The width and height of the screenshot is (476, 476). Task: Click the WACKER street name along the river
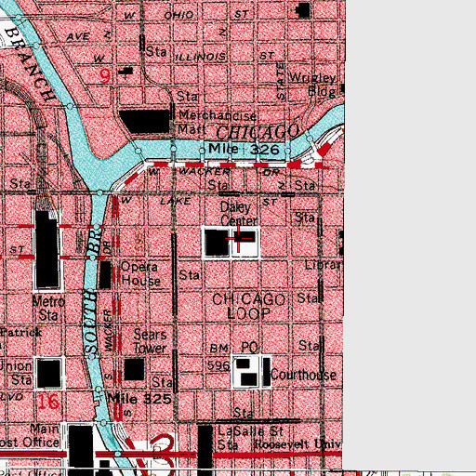(x=205, y=171)
